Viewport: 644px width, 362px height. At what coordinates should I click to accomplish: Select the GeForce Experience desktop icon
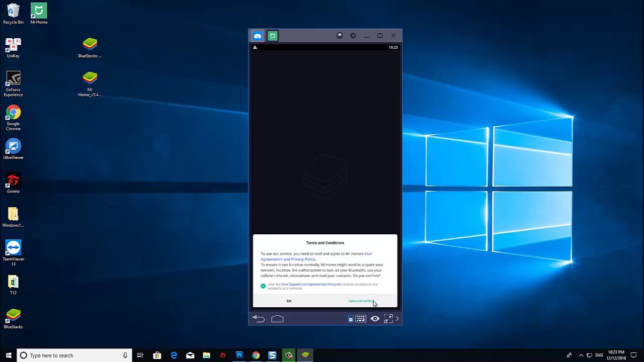[13, 84]
